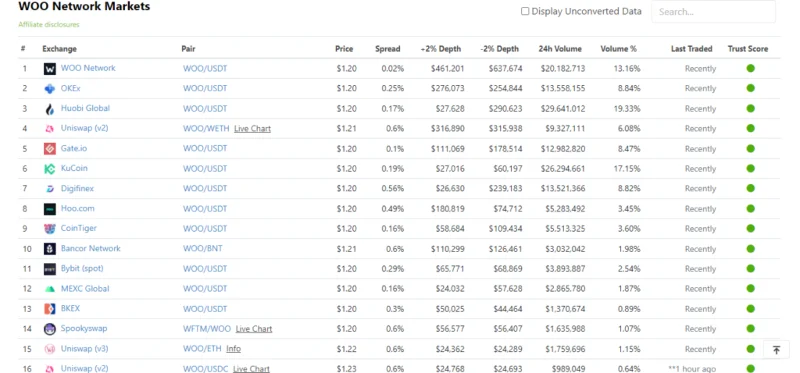
Task: Click the Uniswap (v2) logo in row 4
Action: 49,129
